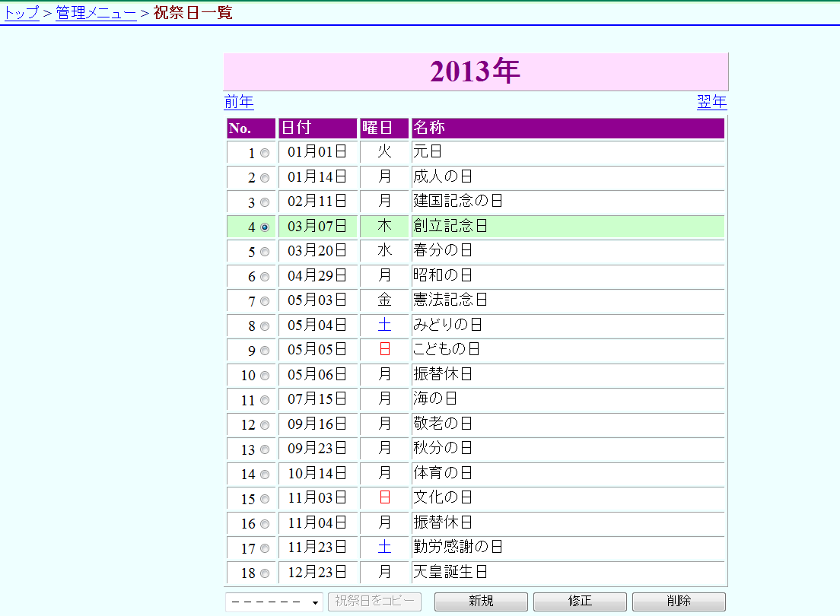Click the 新規 button

pyautogui.click(x=481, y=602)
